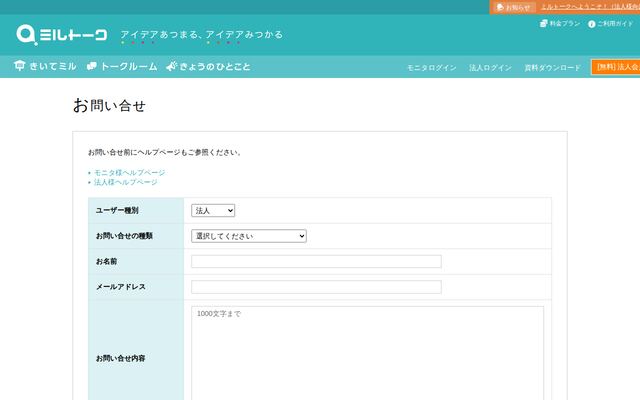The image size is (640, 400).
Task: Open the きょうのひとこと menu item
Action: (x=208, y=66)
